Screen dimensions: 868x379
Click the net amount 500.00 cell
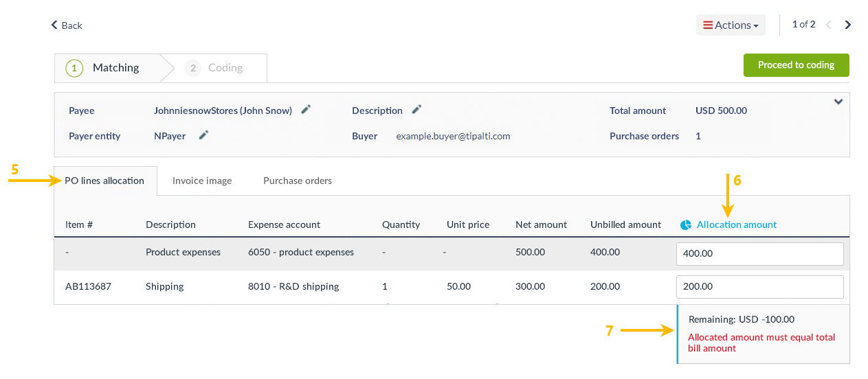point(530,252)
